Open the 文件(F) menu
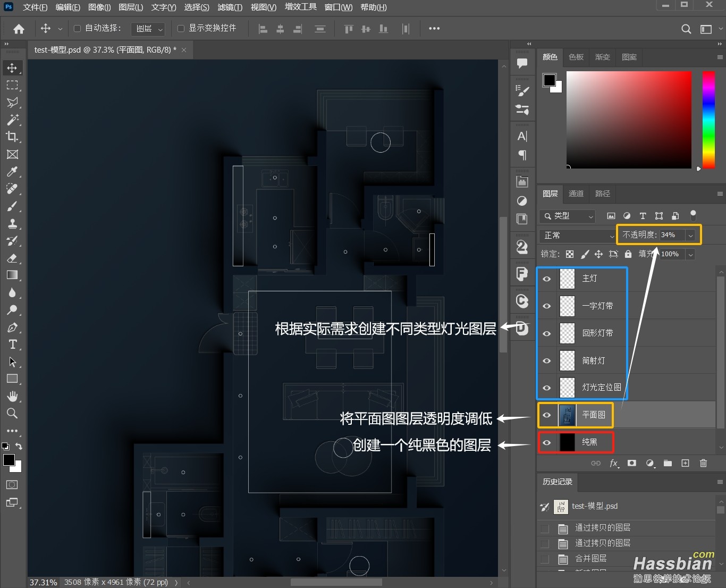This screenshot has height=588, width=726. [35, 7]
